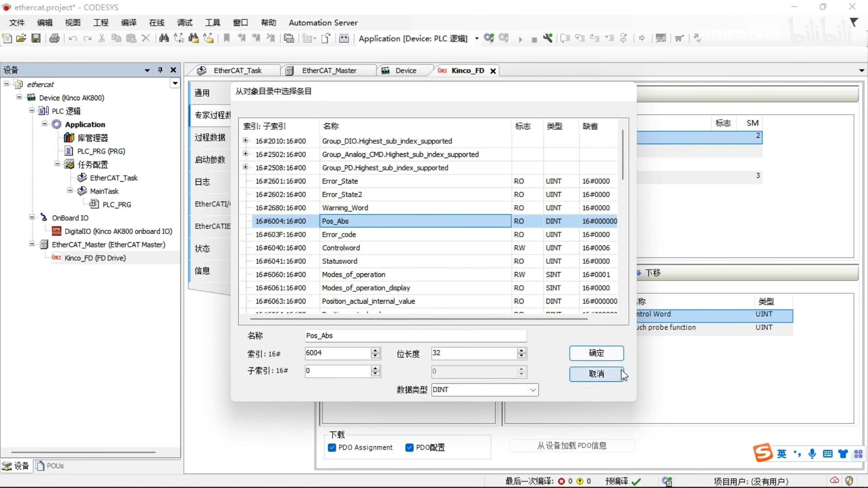
Task: Click the Cut scissors icon
Action: tap(102, 38)
